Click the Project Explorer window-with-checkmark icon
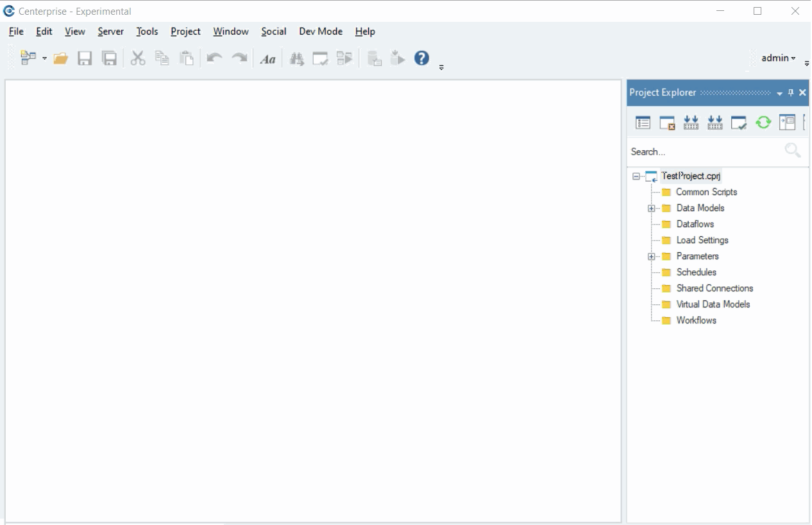Image resolution: width=812 pixels, height=525 pixels. pos(739,123)
